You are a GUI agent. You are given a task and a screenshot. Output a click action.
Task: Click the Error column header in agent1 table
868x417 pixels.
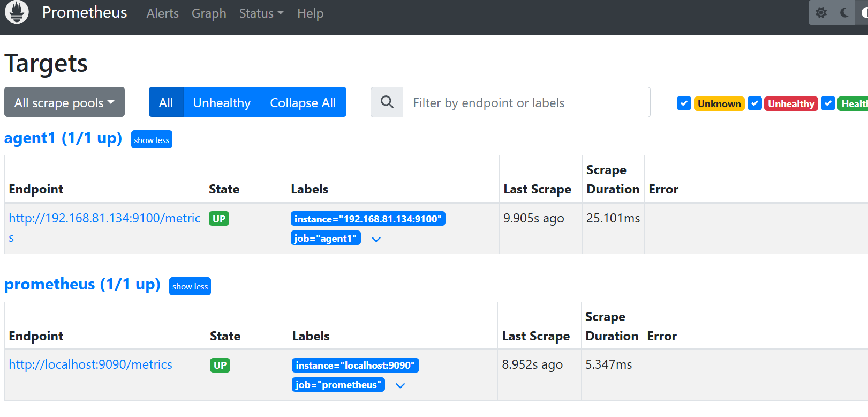click(663, 189)
